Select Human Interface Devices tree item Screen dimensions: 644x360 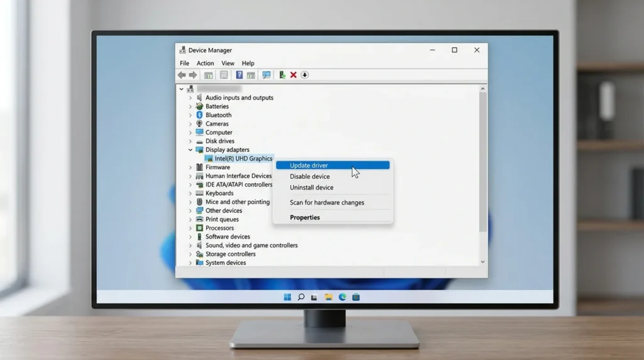[x=238, y=176]
